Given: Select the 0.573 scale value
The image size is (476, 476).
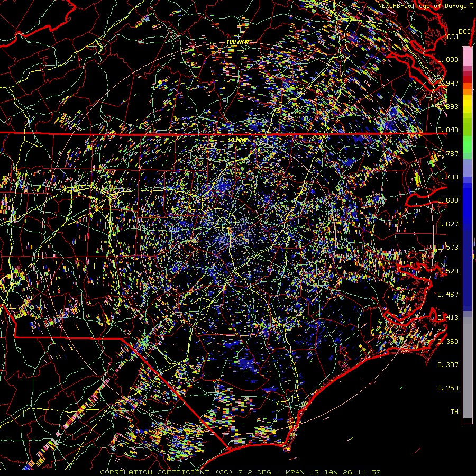Looking at the screenshot, I should click(x=448, y=248).
